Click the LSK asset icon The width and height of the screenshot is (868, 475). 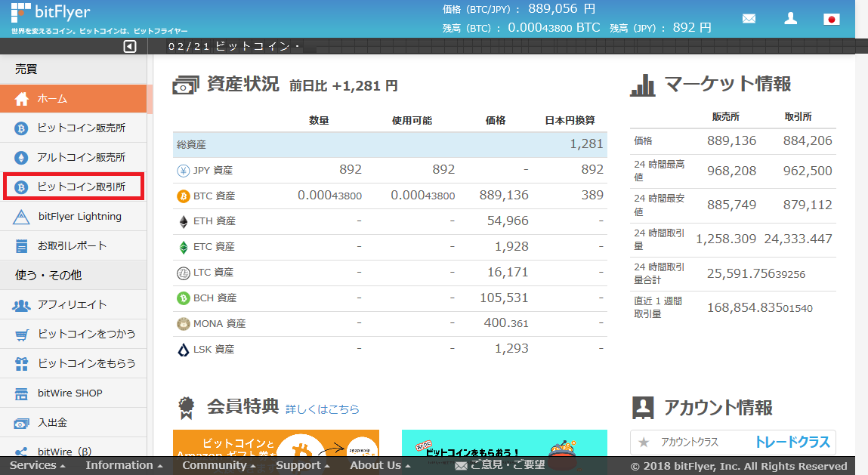pos(184,350)
